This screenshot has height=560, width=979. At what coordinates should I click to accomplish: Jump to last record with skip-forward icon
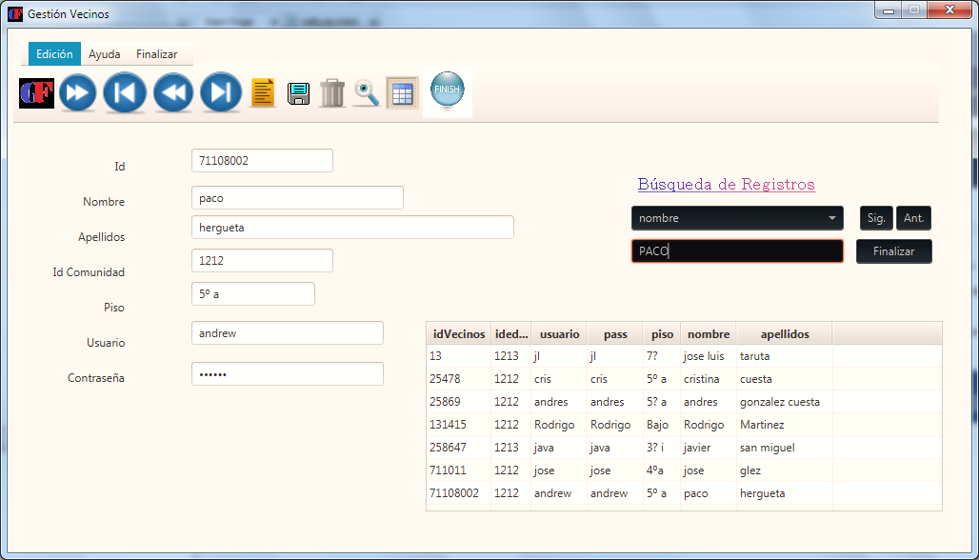pos(221,92)
